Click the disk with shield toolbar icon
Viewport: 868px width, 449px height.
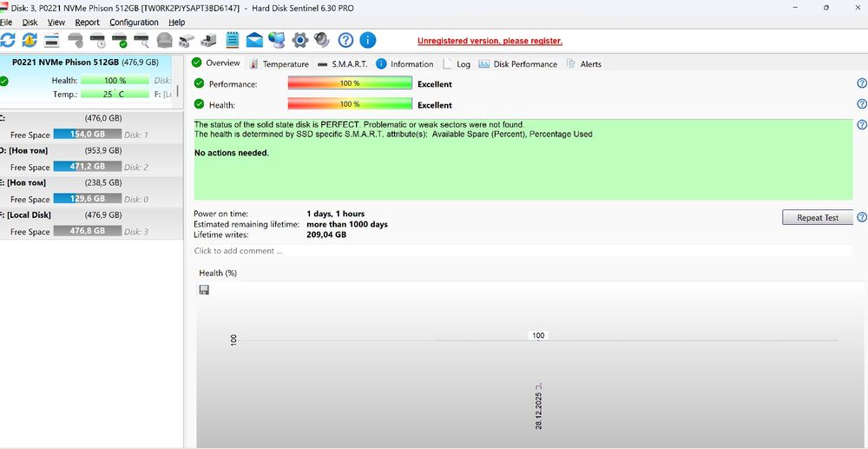(76, 40)
